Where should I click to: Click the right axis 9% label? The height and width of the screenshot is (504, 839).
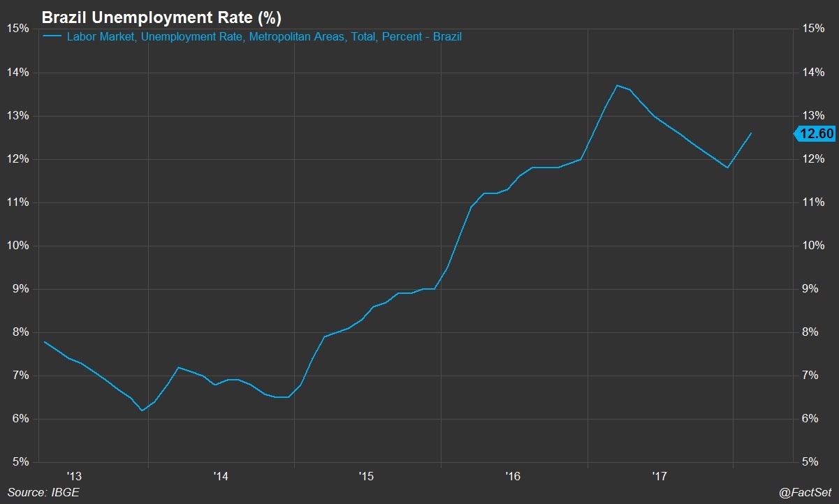coord(810,289)
